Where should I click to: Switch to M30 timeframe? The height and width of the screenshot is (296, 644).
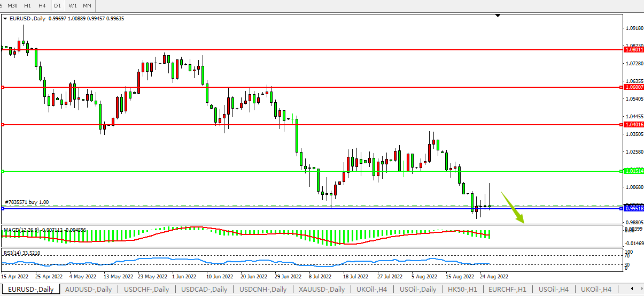tap(12, 5)
